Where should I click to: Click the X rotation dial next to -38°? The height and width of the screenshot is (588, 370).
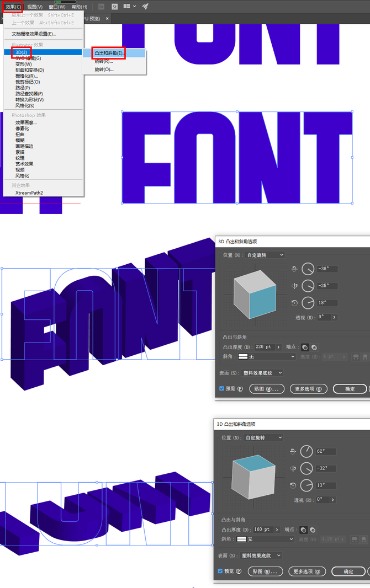point(308,269)
